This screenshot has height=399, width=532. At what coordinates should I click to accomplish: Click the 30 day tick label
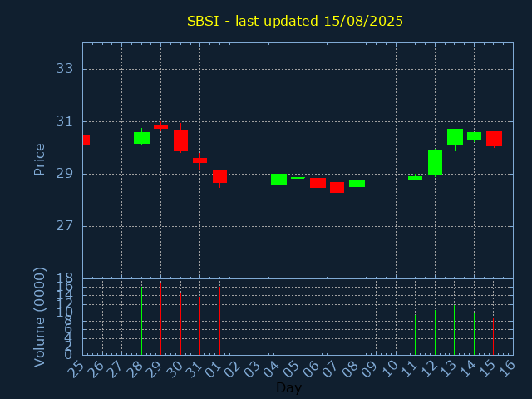coord(174,369)
